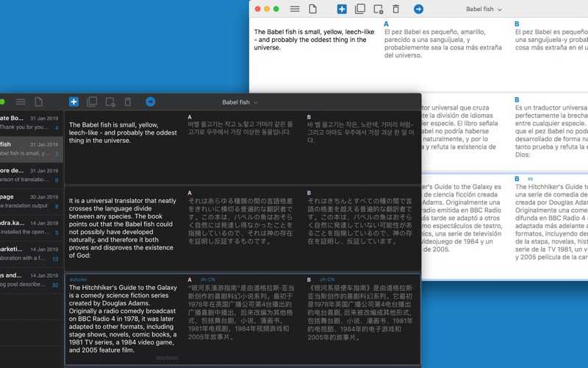Expand the Babel fish dropdown in dark window
The width and height of the screenshot is (588, 368).
[x=240, y=102]
